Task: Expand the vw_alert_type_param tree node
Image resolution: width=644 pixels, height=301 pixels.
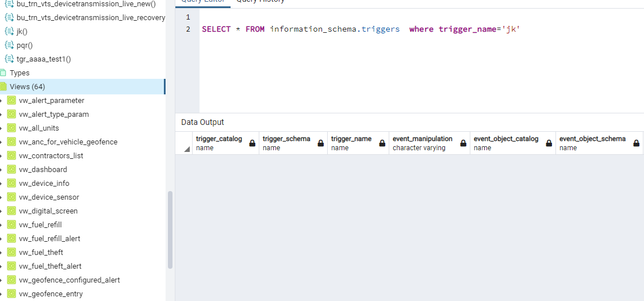Action: [x=1, y=115]
